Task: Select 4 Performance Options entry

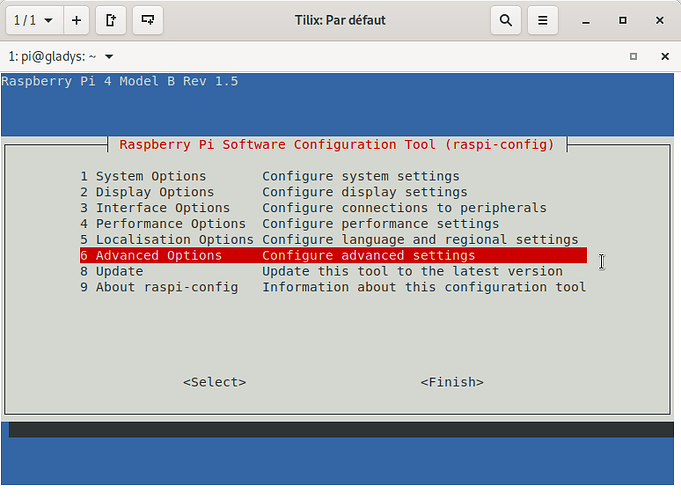Action: (333, 224)
